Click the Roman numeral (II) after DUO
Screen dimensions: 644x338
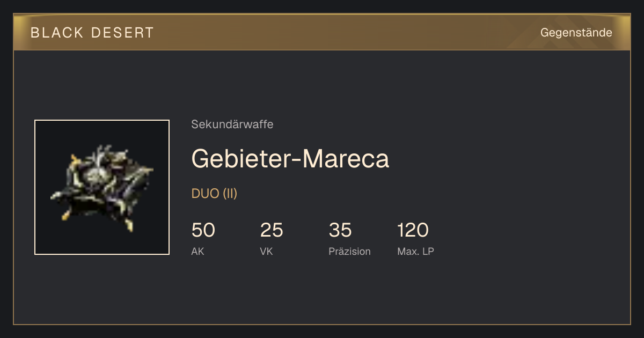click(230, 194)
